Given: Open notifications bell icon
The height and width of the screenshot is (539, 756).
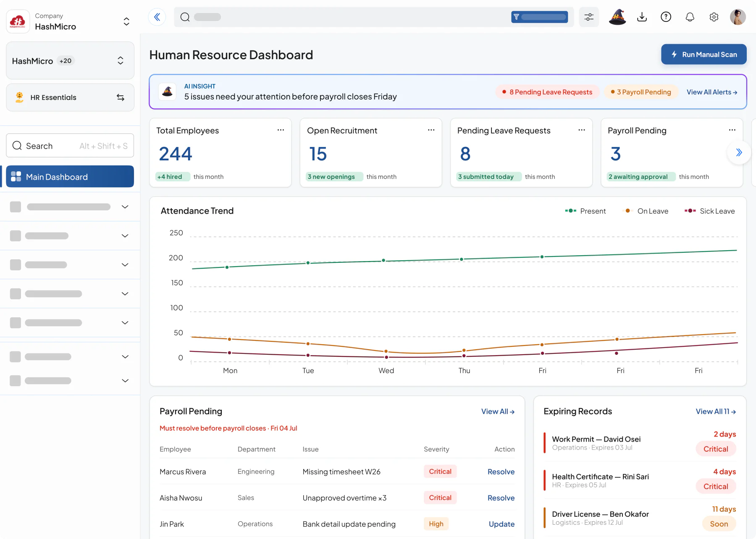Looking at the screenshot, I should tap(690, 17).
